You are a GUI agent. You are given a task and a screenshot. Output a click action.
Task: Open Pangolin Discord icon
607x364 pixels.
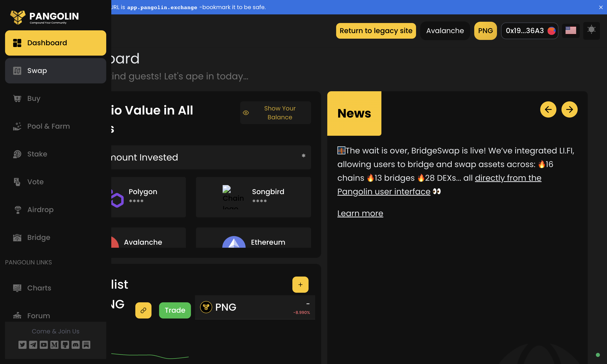[76, 345]
